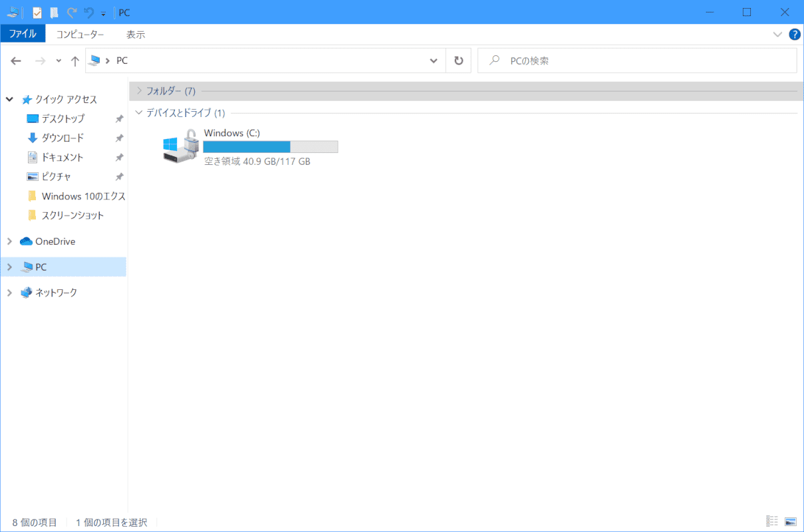Viewport: 804px width, 532px height.
Task: Click the 8 個の項目 status text
Action: pyautogui.click(x=35, y=523)
